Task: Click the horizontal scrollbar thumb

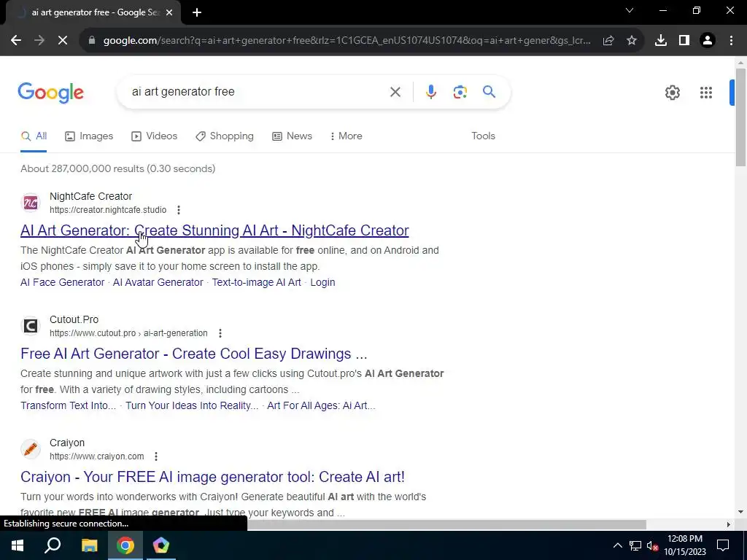Action: 446,525
